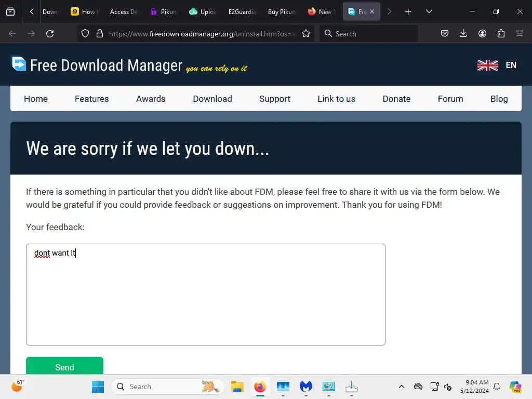The width and height of the screenshot is (532, 399).
Task: Open Download in site navigation
Action: (212, 99)
